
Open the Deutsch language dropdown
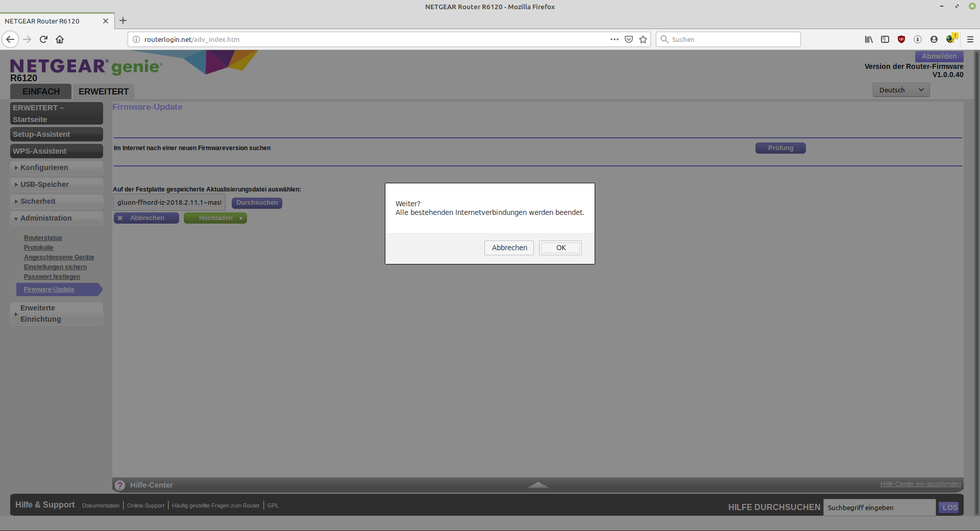coord(901,90)
